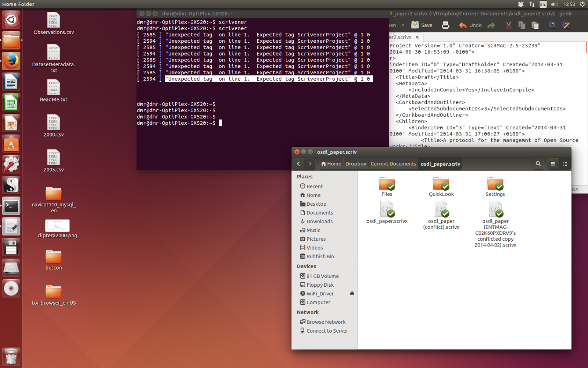
Task: Click the Paste clipboard icon in gedit
Action: click(x=535, y=25)
